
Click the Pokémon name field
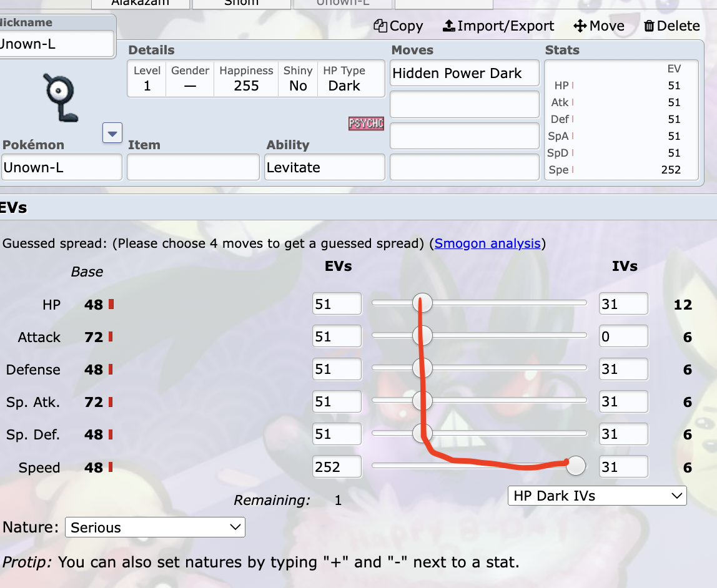click(61, 167)
